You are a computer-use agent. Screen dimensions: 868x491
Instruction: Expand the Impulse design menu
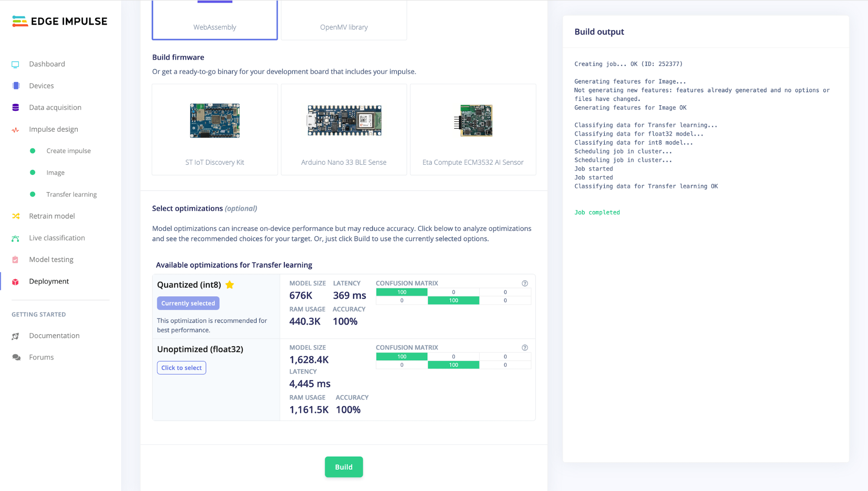(x=53, y=129)
